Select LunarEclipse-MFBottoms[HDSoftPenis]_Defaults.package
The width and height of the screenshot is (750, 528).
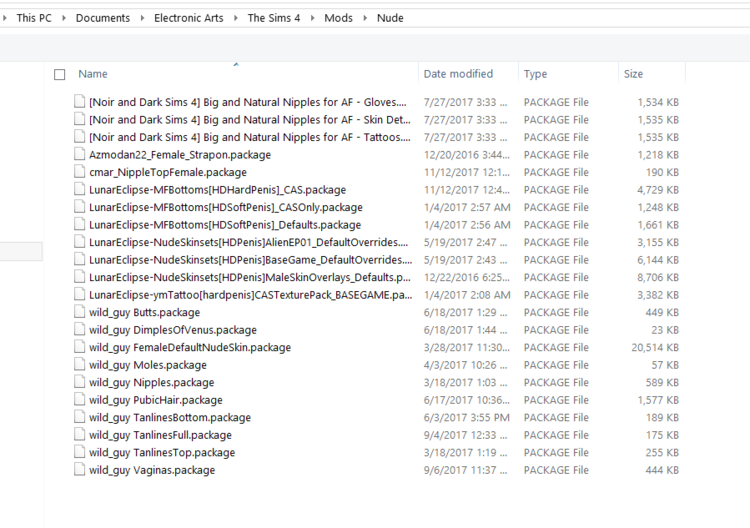(x=225, y=225)
